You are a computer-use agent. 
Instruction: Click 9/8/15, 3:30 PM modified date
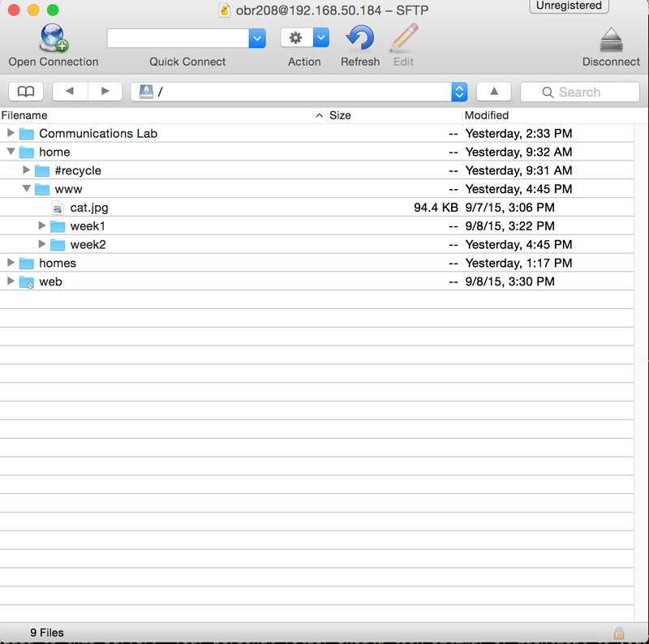coord(510,282)
